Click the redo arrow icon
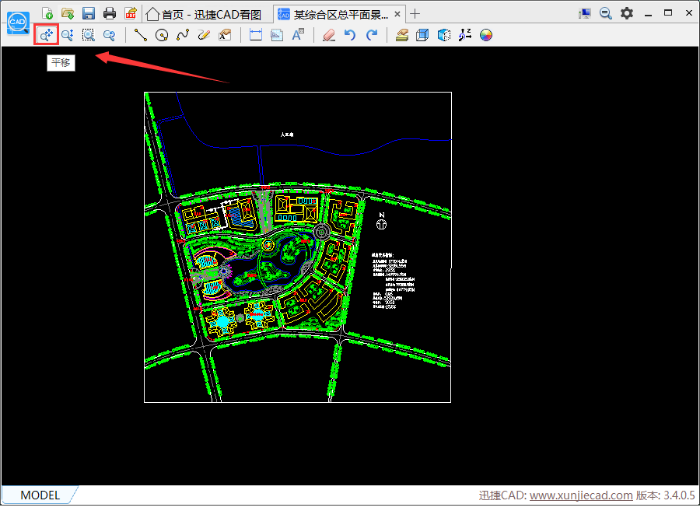The width and height of the screenshot is (700, 506). point(372,35)
